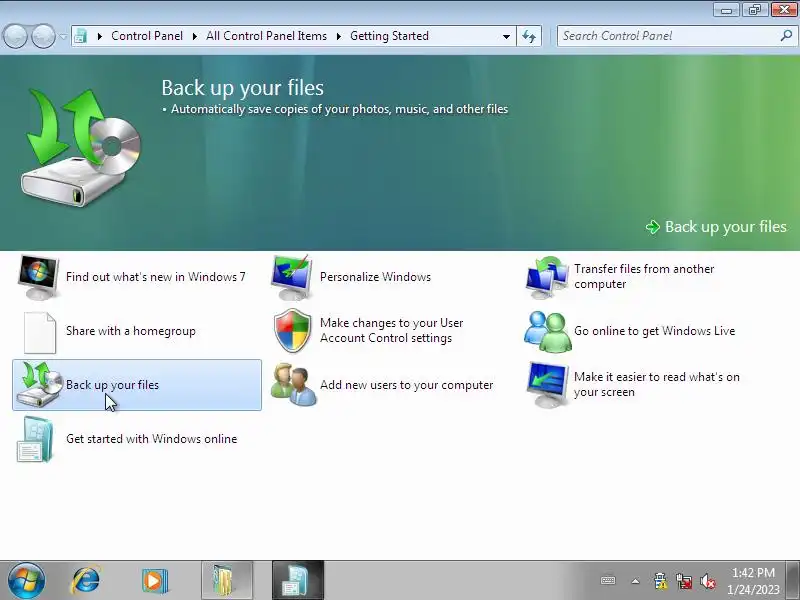800x600 pixels.
Task: Click the Share with a homegroup page icon
Action: point(39,332)
